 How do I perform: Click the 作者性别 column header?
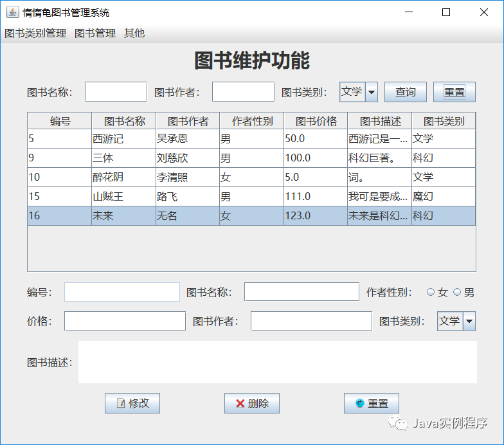pos(252,121)
